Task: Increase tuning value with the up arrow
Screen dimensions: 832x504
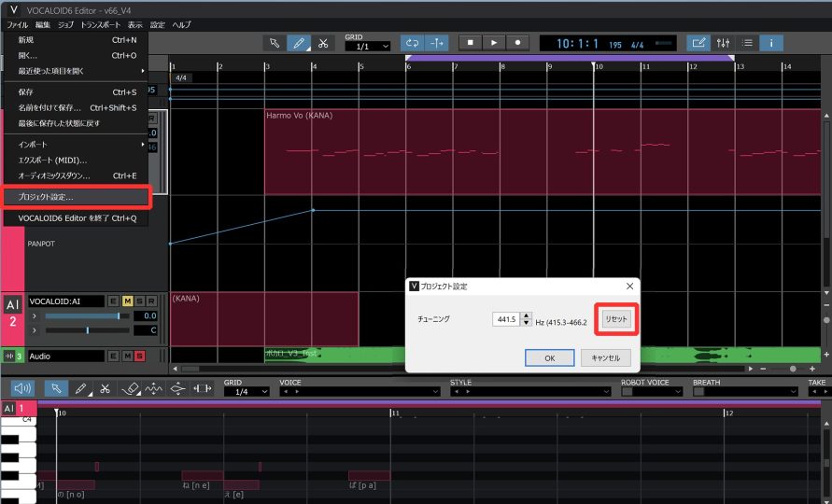Action: [526, 315]
